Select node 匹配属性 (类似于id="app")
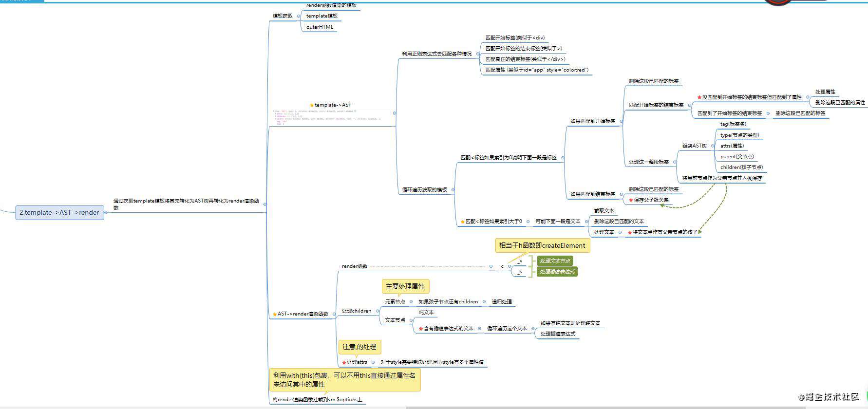 (x=537, y=70)
